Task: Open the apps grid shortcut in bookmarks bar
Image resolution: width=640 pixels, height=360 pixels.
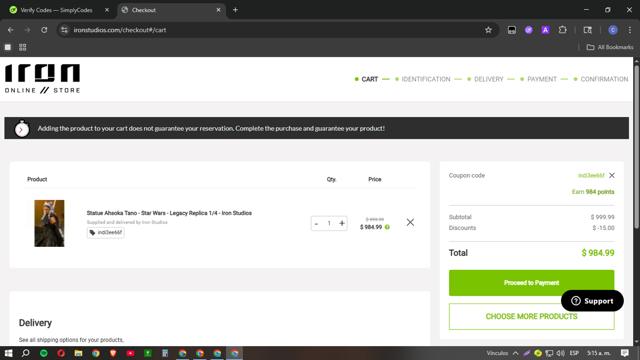Action: coord(23,47)
